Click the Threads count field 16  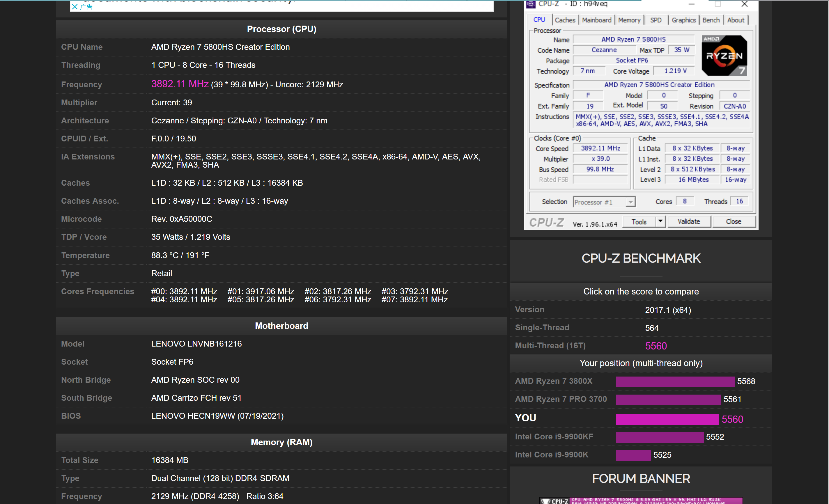pyautogui.click(x=739, y=201)
